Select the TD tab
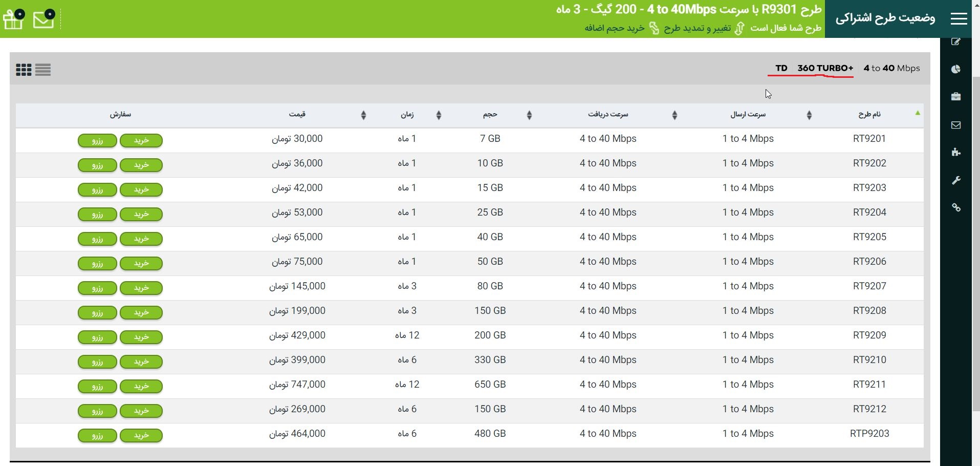This screenshot has width=980, height=466. [x=781, y=68]
